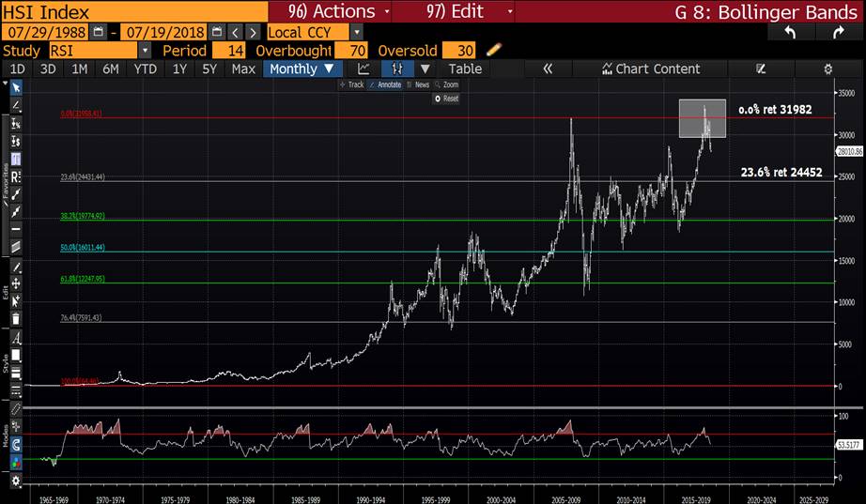Select the 1D range tab
The image size is (866, 504).
[18, 69]
